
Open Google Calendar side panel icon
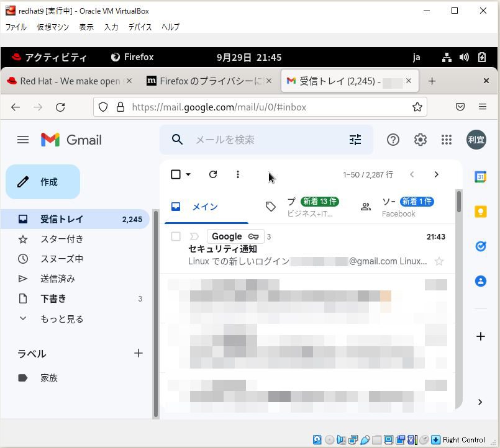(x=481, y=176)
